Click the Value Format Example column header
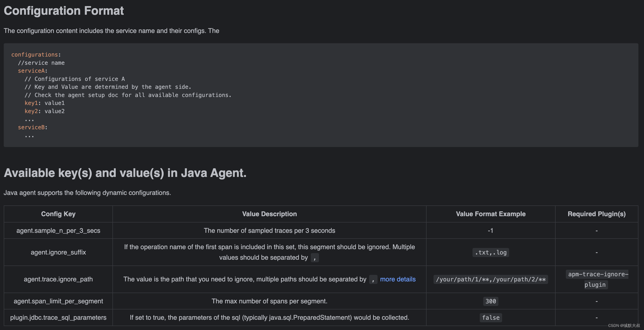Image resolution: width=644 pixels, height=330 pixels. click(x=490, y=214)
